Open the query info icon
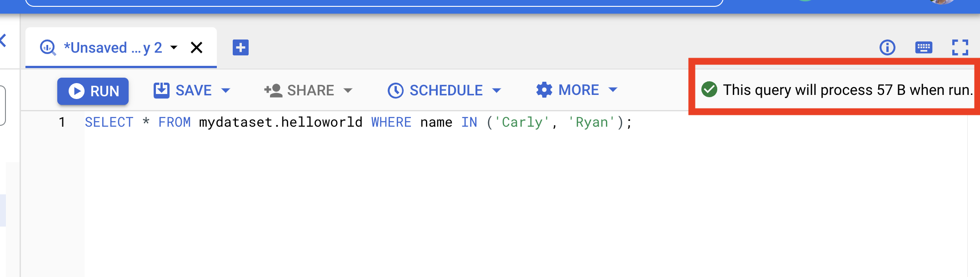 click(887, 47)
